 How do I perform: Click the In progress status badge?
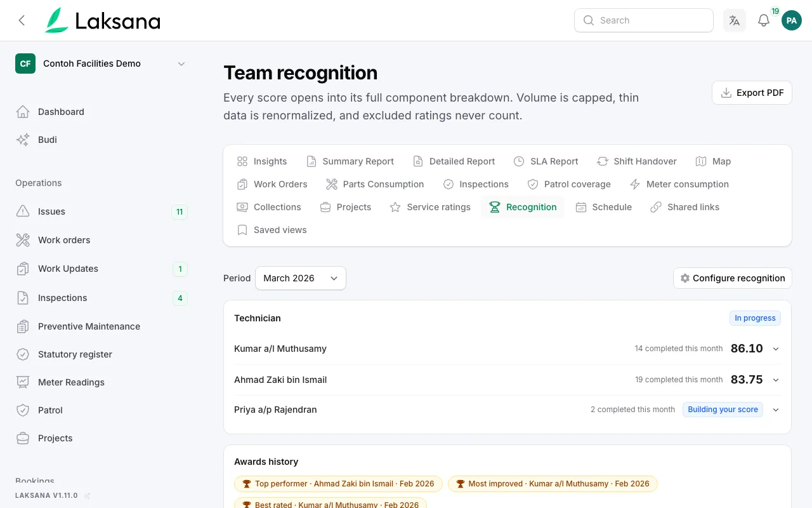[755, 318]
